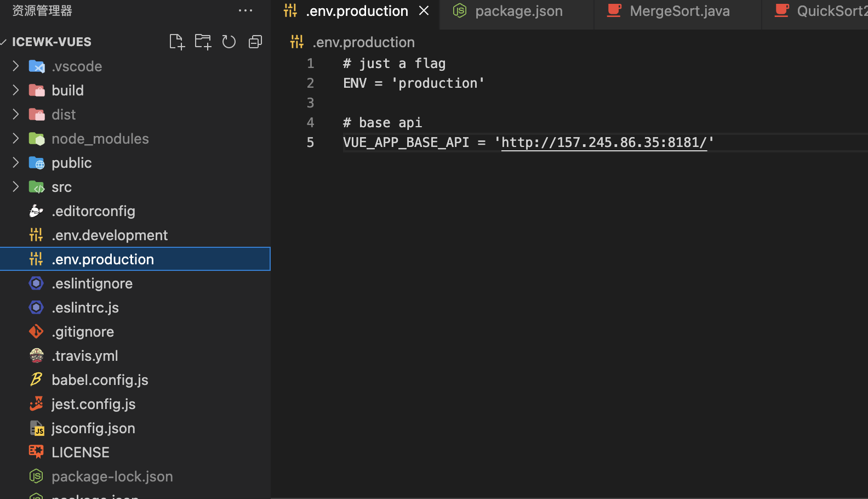Click the http://157.245.86.35:8181/ link in editor
The width and height of the screenshot is (868, 499).
[x=604, y=143]
